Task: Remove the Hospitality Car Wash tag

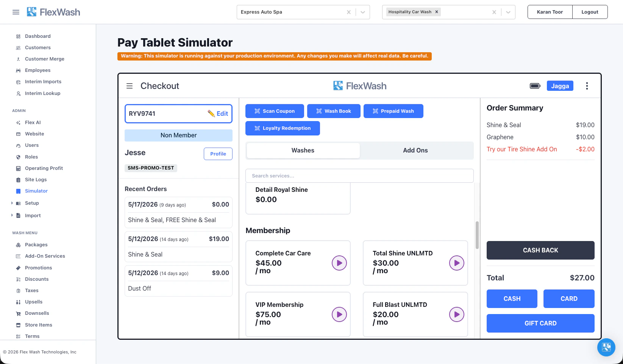Action: tap(437, 12)
